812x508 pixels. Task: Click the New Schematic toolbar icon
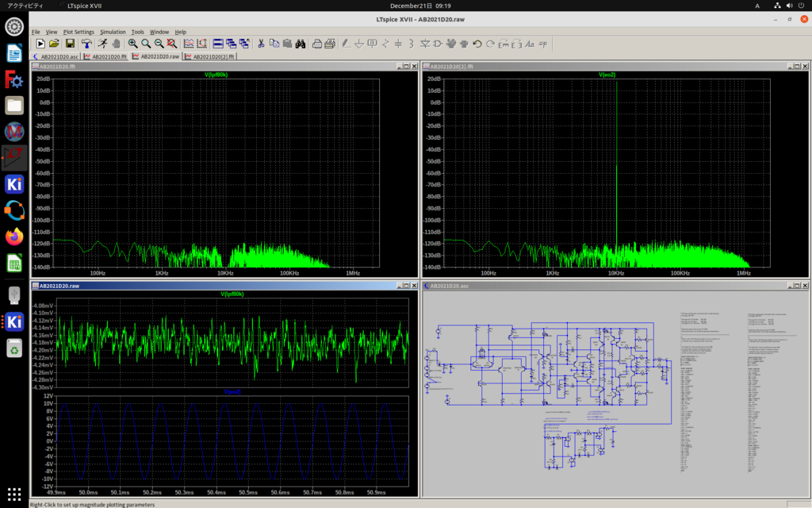(40, 44)
